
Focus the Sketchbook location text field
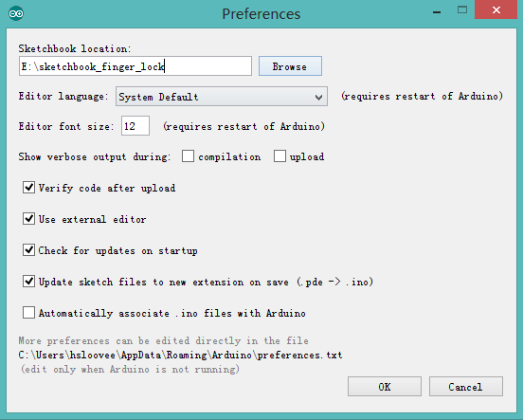[135, 66]
